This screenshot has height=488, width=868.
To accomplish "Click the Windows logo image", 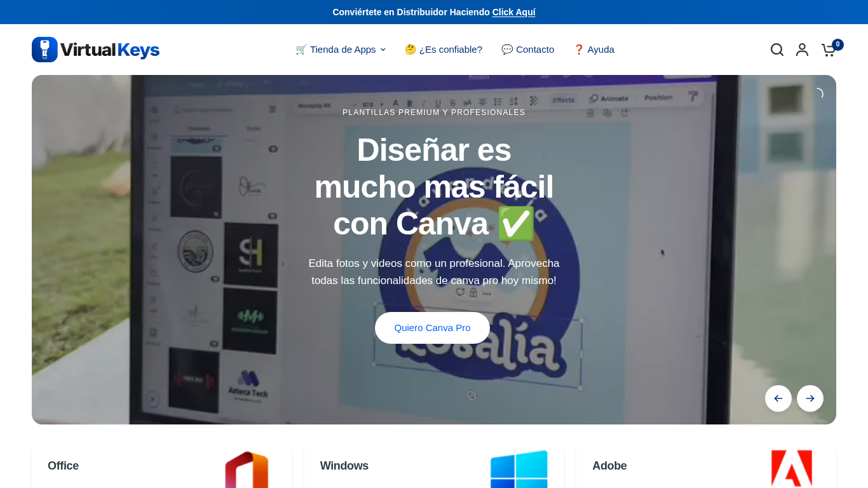I will [519, 469].
